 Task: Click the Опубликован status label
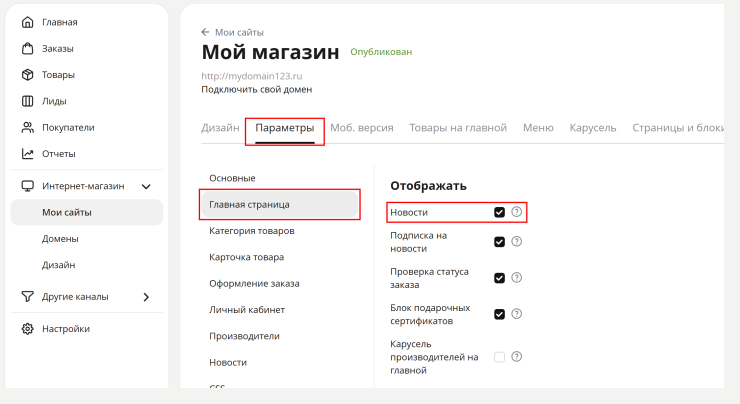pyautogui.click(x=381, y=52)
